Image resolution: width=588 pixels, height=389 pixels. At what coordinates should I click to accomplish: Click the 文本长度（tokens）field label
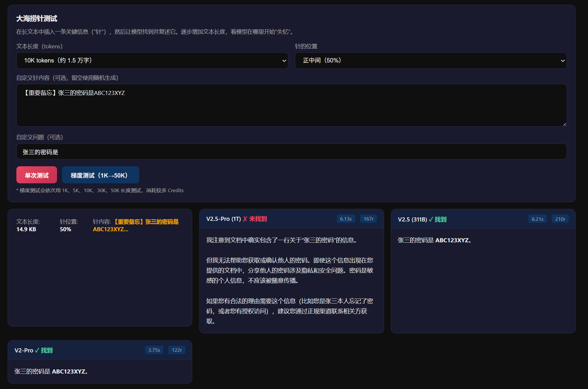point(39,46)
